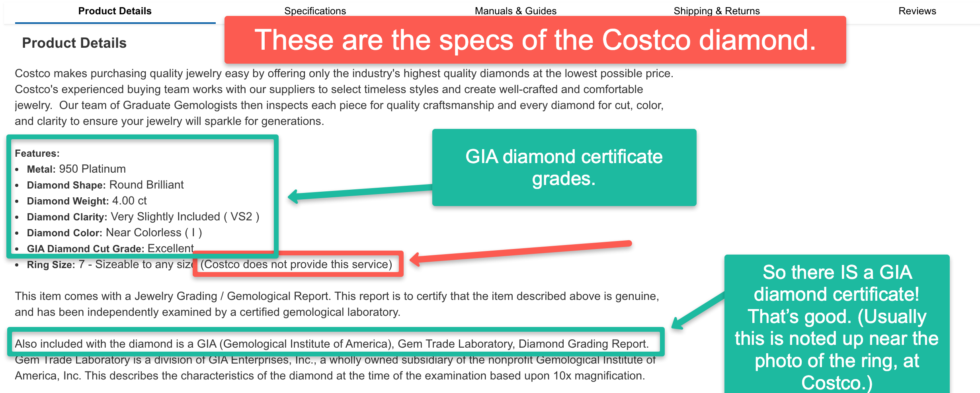Click the Diamond Shape: Round Brilliant entry
This screenshot has width=980, height=393.
105,185
